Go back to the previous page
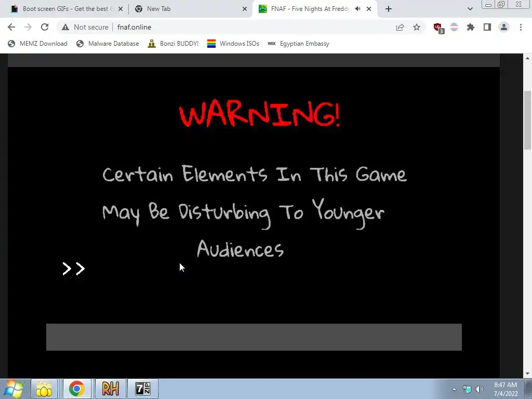The width and height of the screenshot is (532, 399). tap(11, 27)
